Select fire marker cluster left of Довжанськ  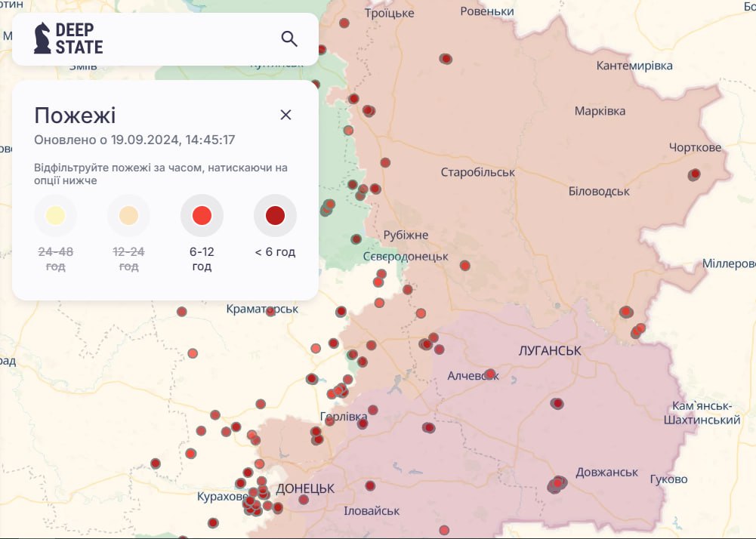557,484
